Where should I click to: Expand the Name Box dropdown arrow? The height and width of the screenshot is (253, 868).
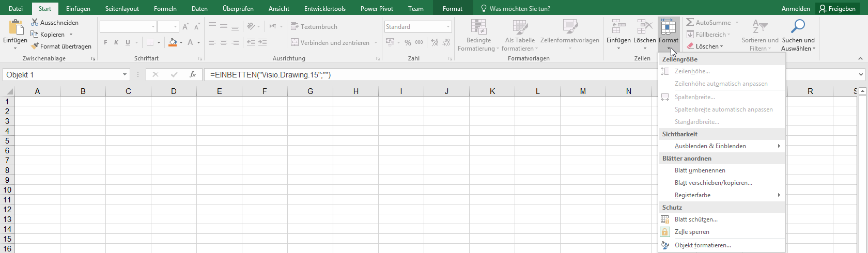click(x=125, y=75)
